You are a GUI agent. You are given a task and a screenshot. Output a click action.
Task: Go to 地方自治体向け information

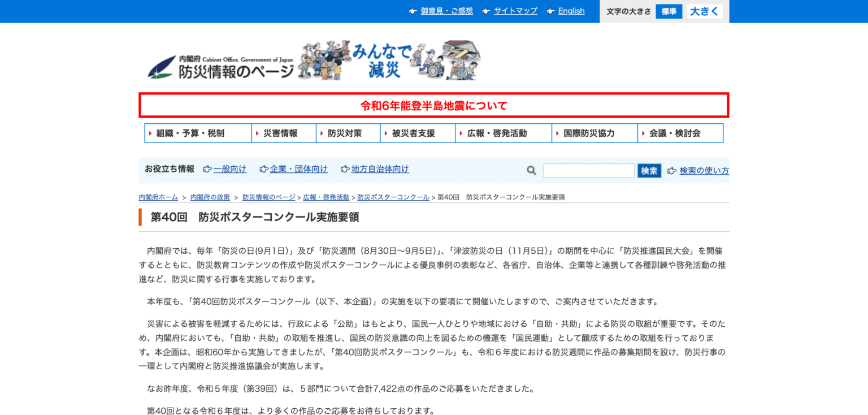pos(380,169)
